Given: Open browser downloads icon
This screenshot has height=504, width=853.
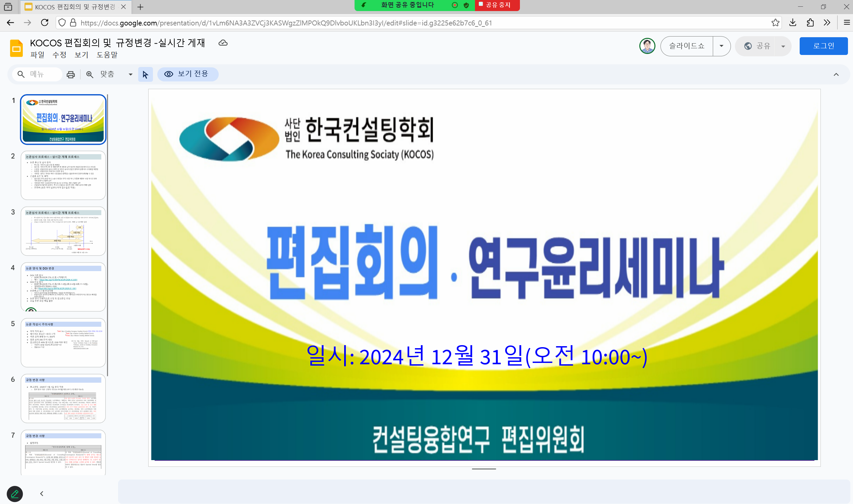Looking at the screenshot, I should point(793,23).
